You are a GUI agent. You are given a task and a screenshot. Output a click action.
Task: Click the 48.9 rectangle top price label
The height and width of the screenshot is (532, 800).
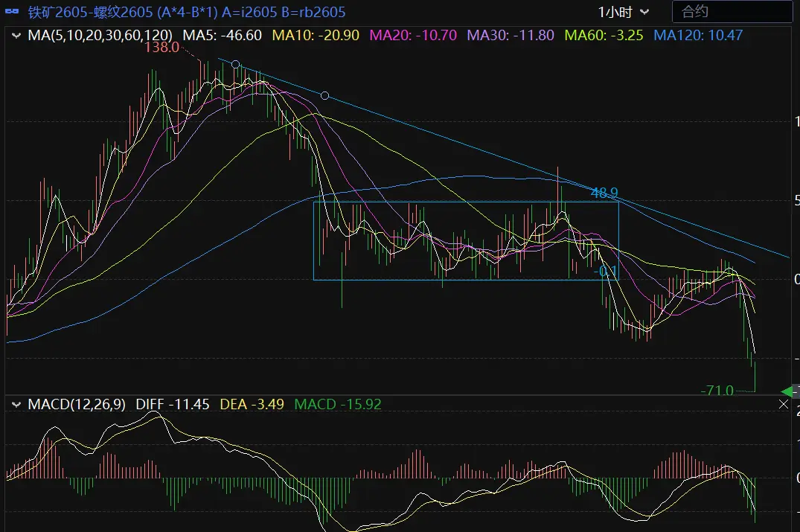(604, 193)
